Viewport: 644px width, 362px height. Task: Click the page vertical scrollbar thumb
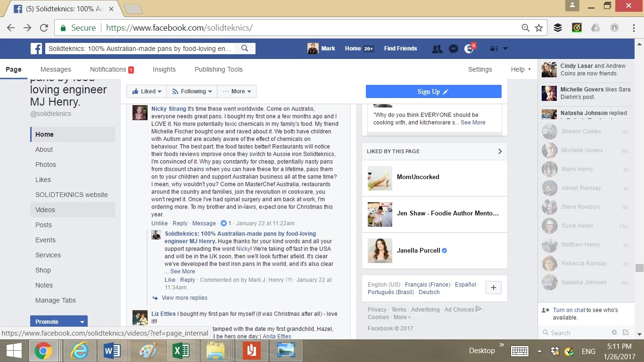click(x=639, y=268)
